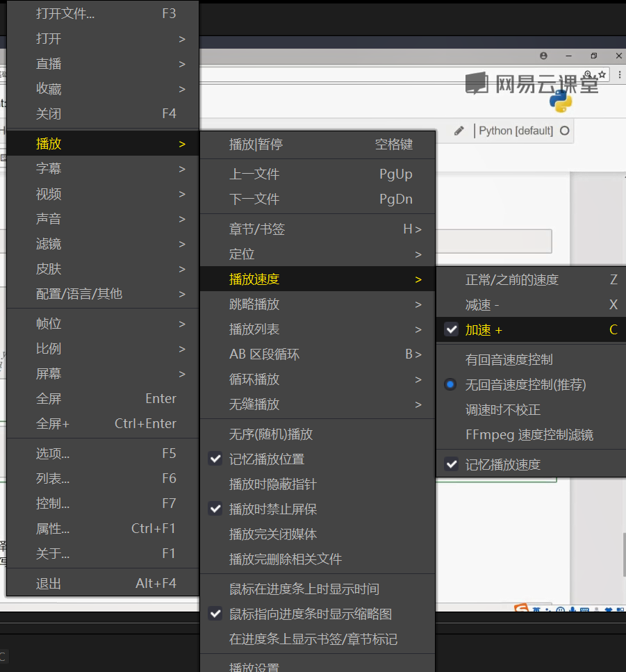Click the bookmark star icon in browser
Screen dimensions: 626x672
[602, 74]
